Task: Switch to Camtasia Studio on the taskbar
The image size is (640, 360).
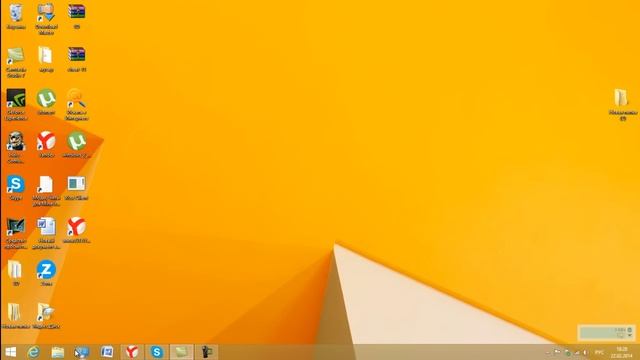Action: [x=182, y=352]
